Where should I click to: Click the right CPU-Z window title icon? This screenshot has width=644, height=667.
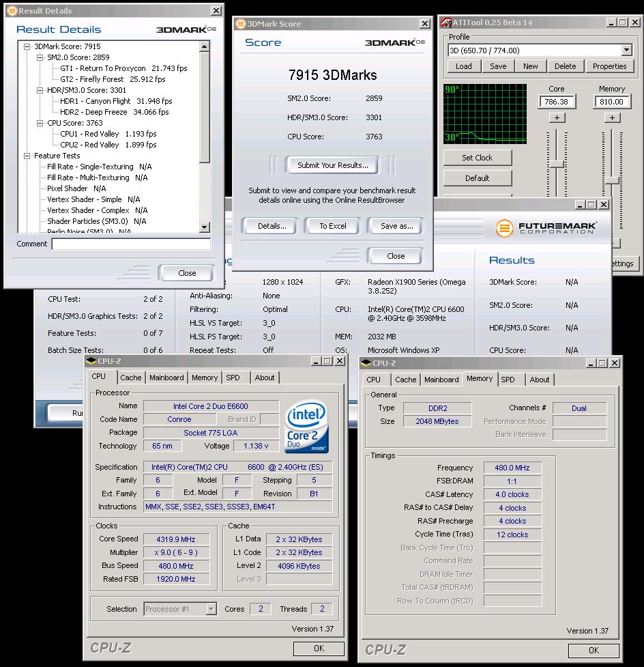[366, 363]
